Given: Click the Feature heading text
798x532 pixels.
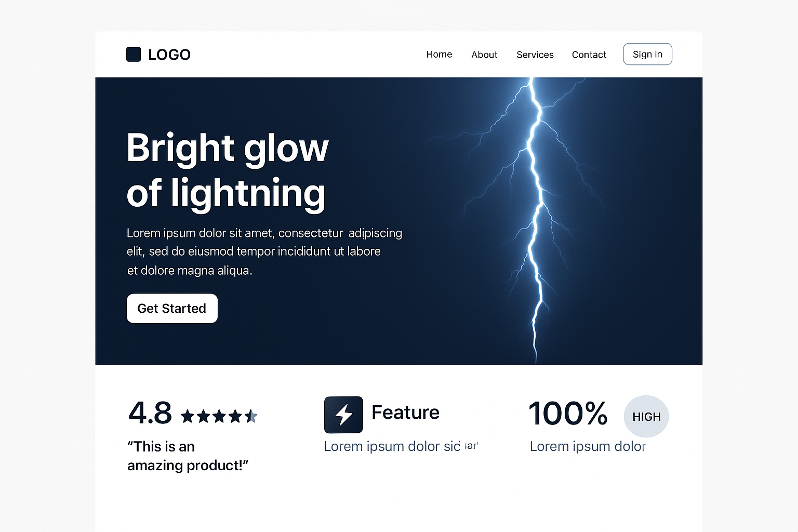Looking at the screenshot, I should click(405, 413).
